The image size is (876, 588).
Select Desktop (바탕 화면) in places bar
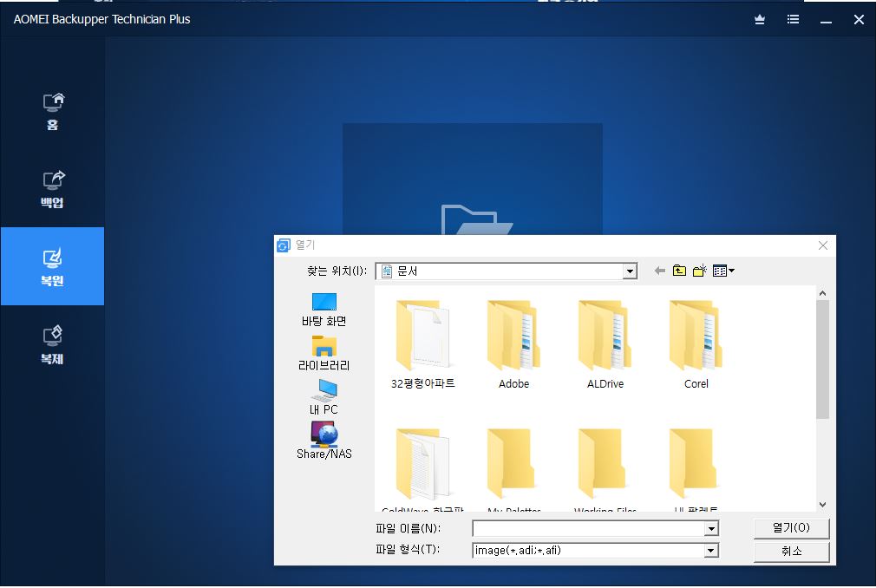[x=324, y=310]
